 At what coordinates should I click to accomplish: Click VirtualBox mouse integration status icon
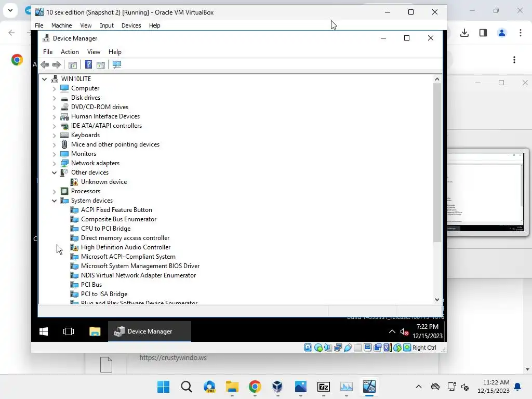coord(397,348)
